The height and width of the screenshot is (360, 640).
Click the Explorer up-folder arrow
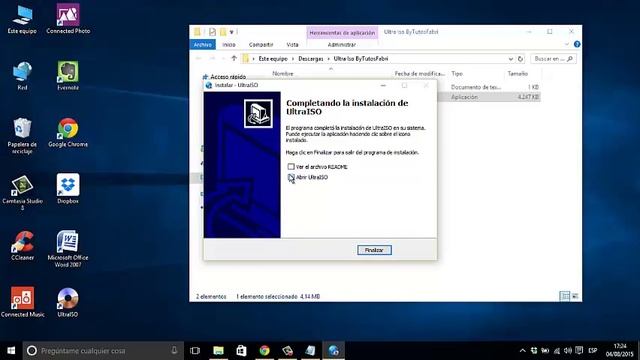coord(234,58)
